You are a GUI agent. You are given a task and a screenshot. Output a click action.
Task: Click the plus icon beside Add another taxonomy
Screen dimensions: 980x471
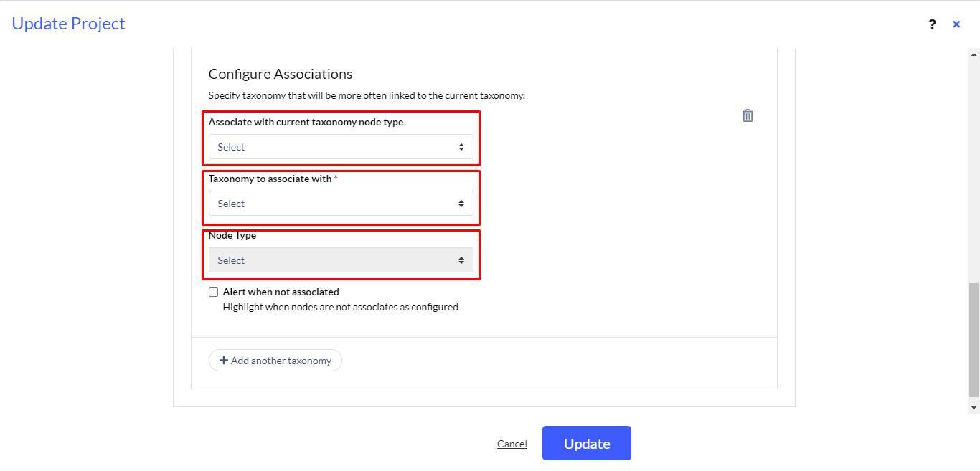tap(224, 361)
